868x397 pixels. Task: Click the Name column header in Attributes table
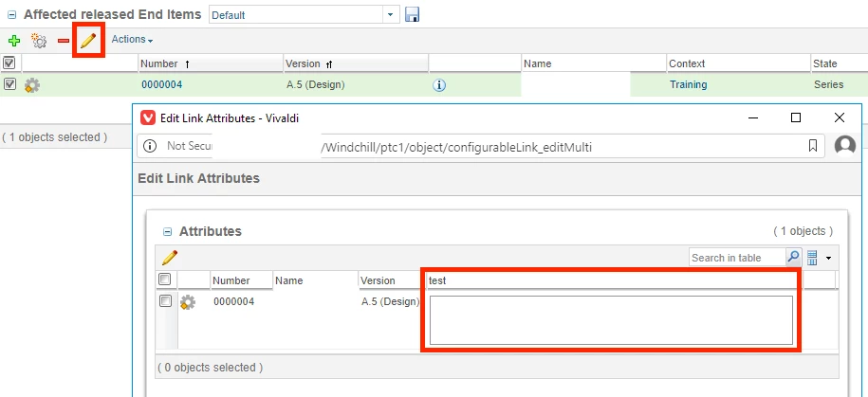tap(316, 280)
